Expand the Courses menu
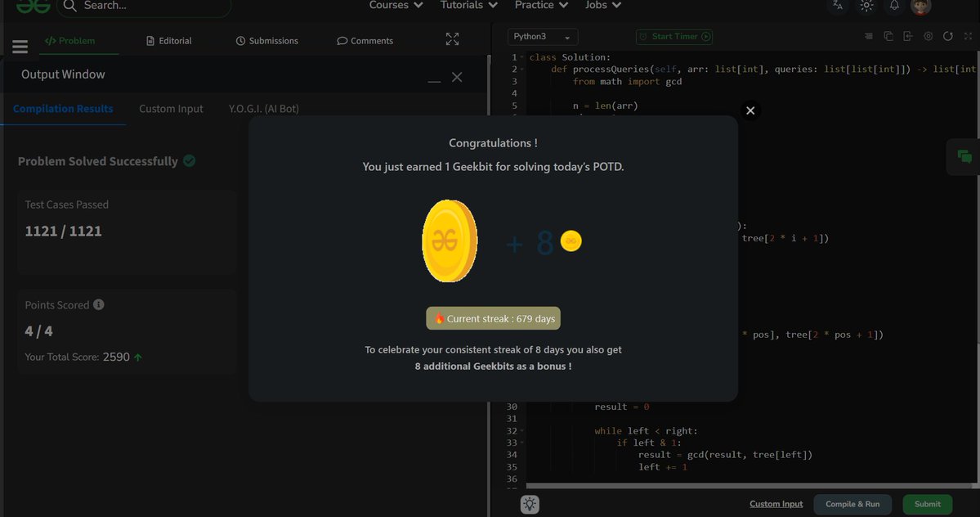Viewport: 980px width, 517px height. pyautogui.click(x=396, y=5)
